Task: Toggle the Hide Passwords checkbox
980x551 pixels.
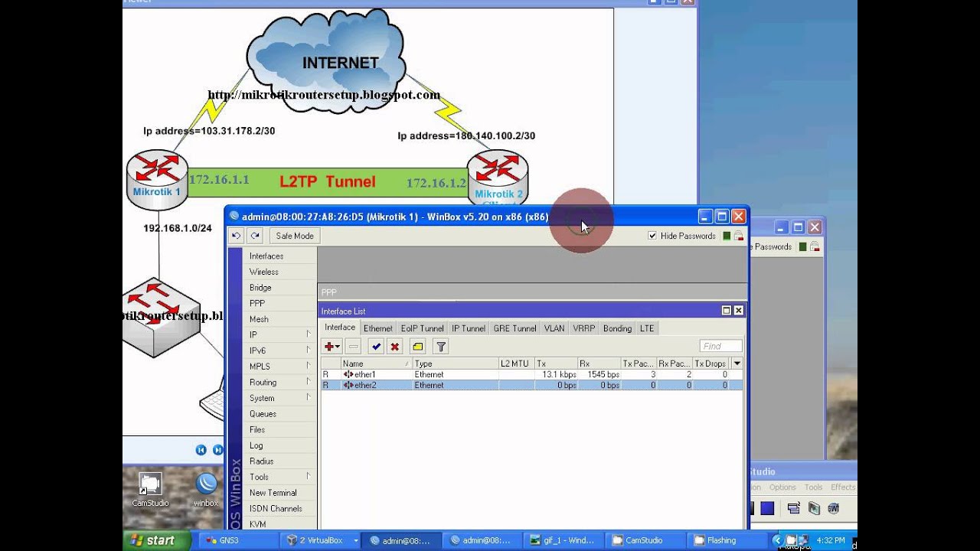Action: 652,236
